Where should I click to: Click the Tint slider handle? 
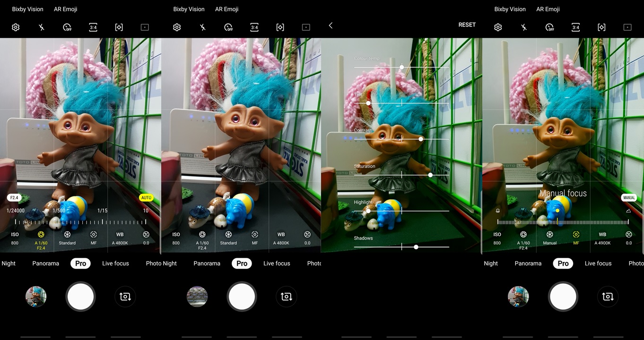click(x=368, y=103)
